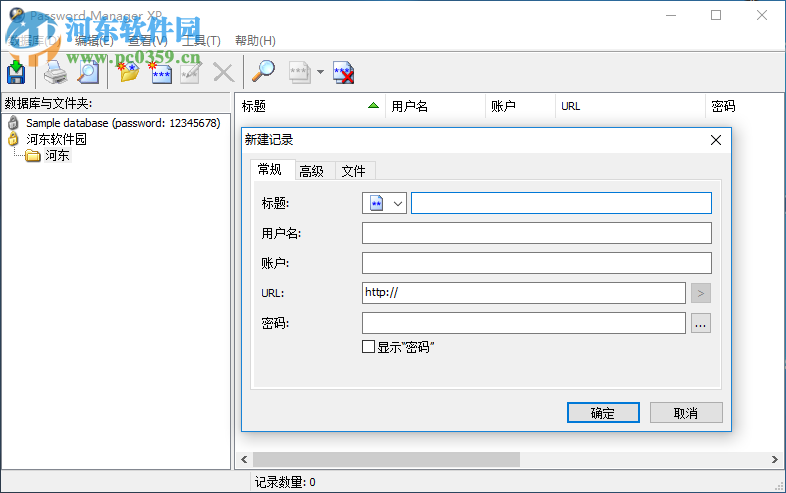Click the 取消 button
This screenshot has height=493, width=786.
[686, 413]
